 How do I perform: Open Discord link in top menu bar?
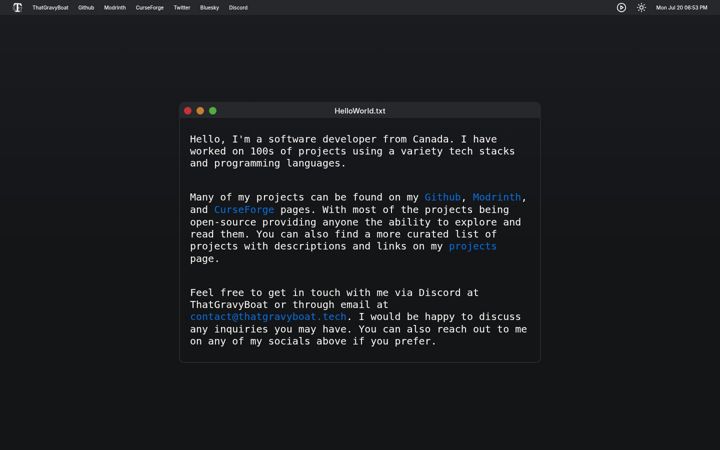[x=238, y=8]
